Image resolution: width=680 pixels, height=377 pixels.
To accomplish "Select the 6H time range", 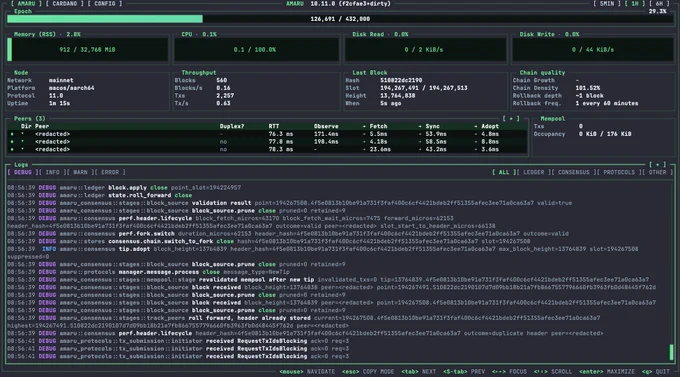I will pos(659,3).
